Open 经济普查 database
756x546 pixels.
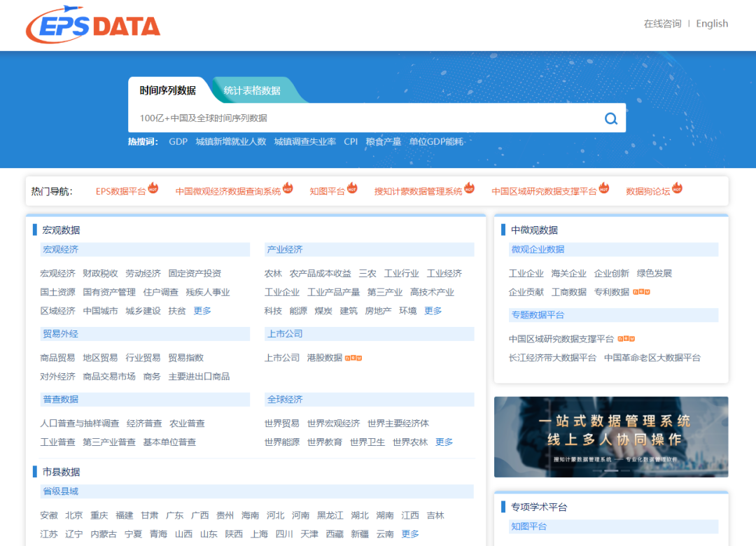tap(144, 423)
